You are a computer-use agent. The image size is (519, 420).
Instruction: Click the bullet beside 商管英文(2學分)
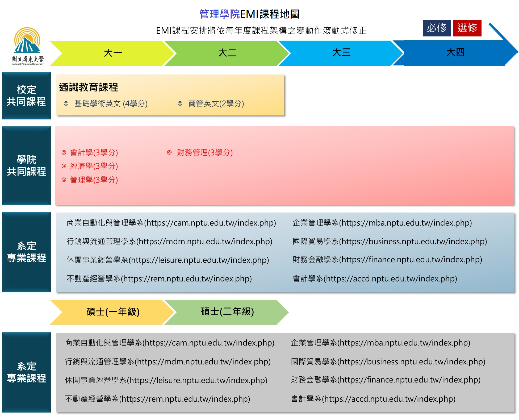(180, 103)
